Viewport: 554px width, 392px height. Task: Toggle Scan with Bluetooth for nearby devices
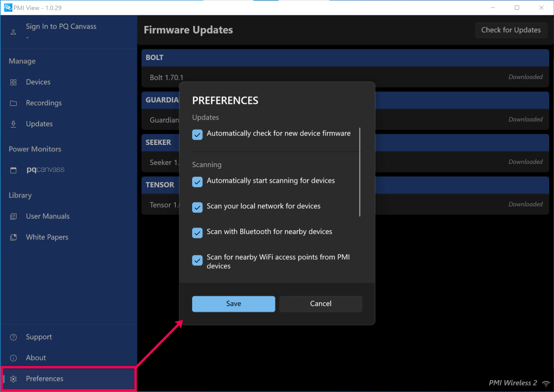click(197, 232)
